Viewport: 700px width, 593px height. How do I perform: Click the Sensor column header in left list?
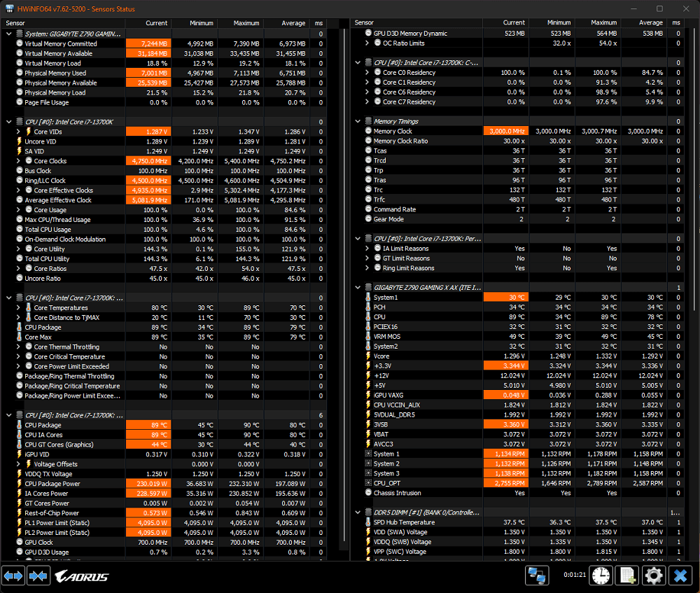point(64,23)
